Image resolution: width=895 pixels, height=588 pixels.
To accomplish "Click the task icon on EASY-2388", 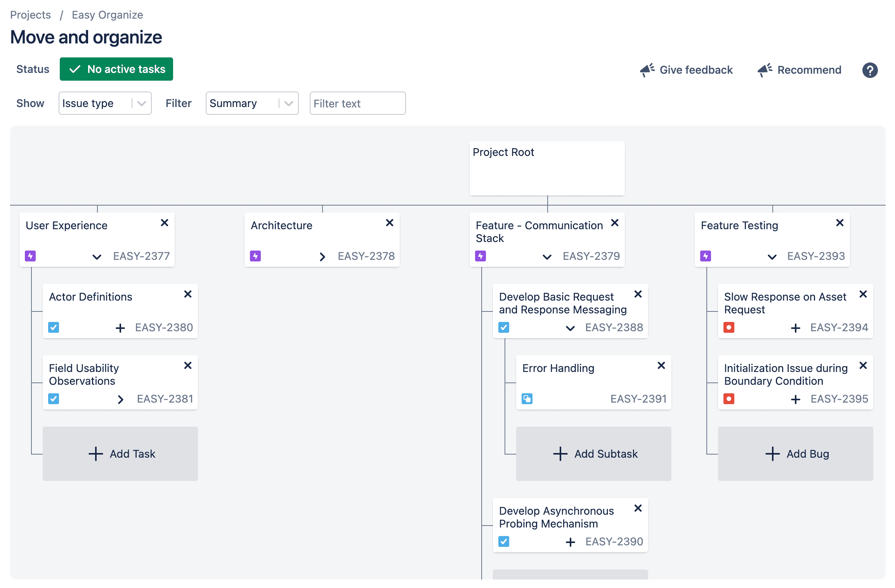I will click(504, 327).
